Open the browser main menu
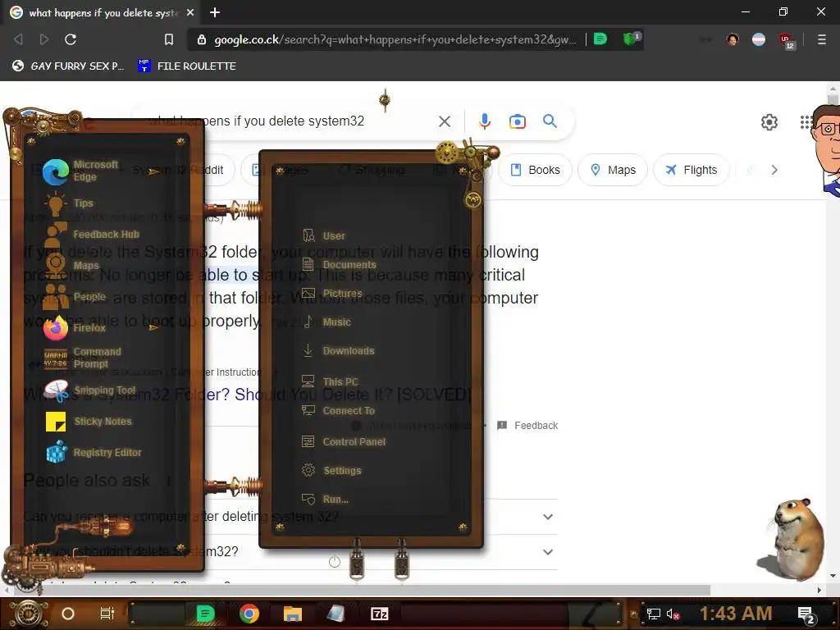Image resolution: width=840 pixels, height=630 pixels. point(821,39)
